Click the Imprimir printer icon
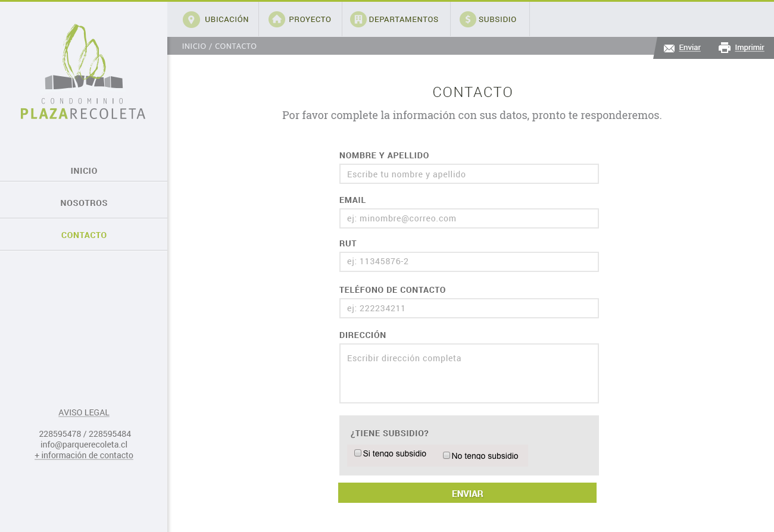The height and width of the screenshot is (532, 774). [725, 48]
